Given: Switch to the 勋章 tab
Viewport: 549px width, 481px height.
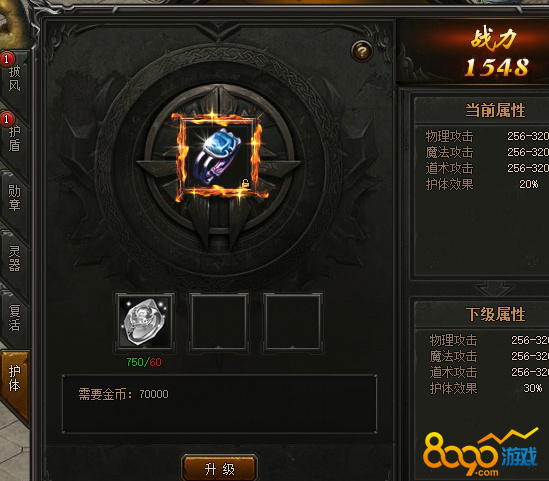Looking at the screenshot, I should pos(15,199).
